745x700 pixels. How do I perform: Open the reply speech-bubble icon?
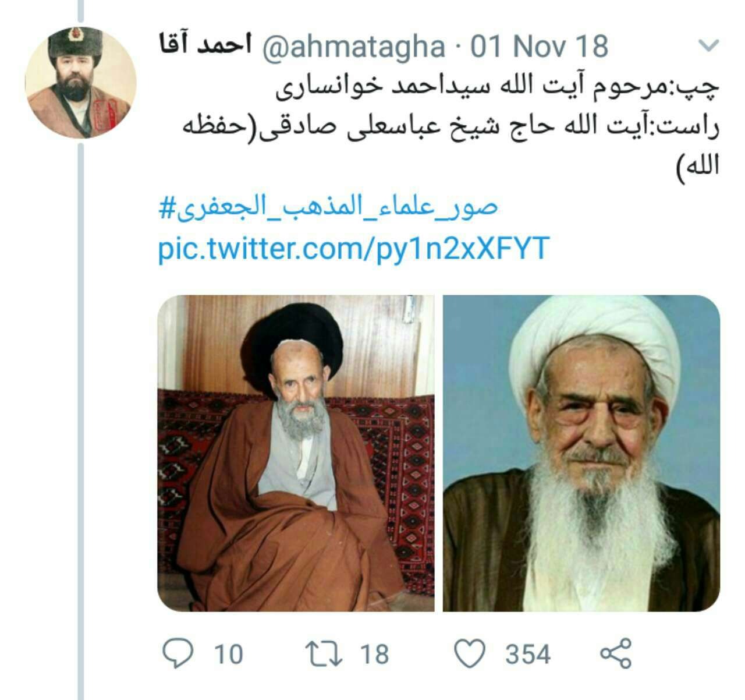click(x=177, y=653)
